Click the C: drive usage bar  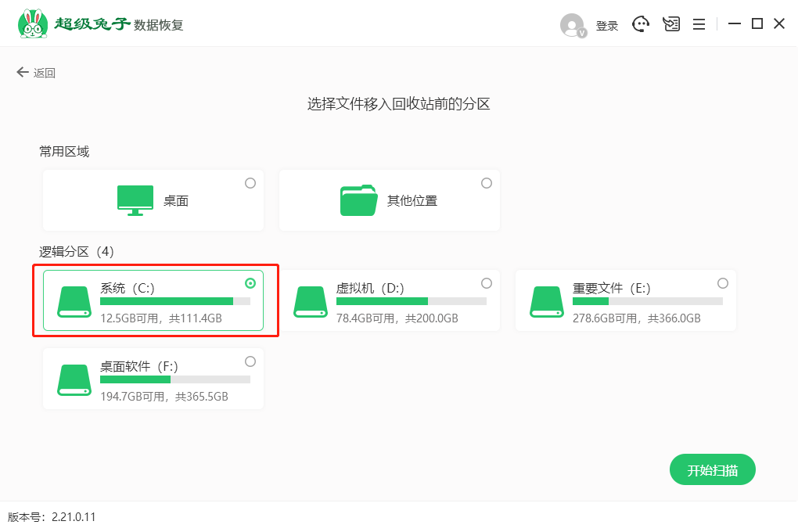(x=174, y=301)
